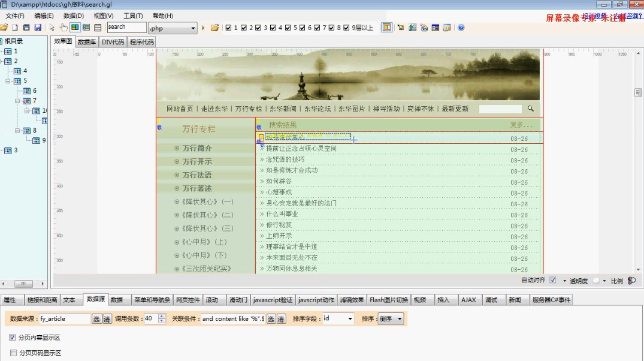The height and width of the screenshot is (361, 644).
Task: Open the 透明度 dropdown arrow
Action: [604, 281]
